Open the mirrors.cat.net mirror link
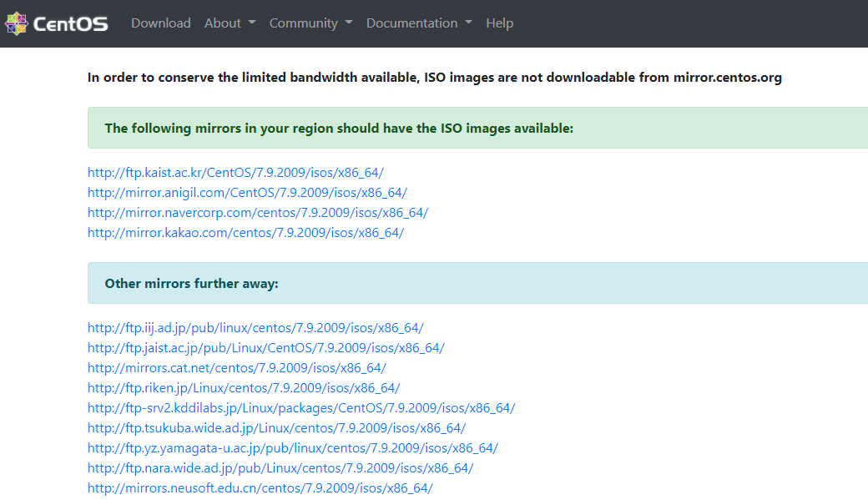The image size is (868, 500). [x=236, y=367]
